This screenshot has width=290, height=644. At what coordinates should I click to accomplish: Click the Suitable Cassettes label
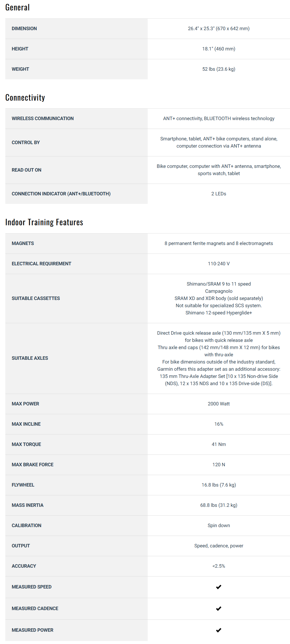36,298
